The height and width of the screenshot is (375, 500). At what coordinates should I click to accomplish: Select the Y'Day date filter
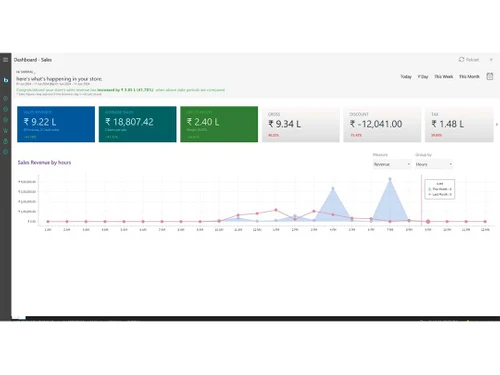[x=423, y=77]
